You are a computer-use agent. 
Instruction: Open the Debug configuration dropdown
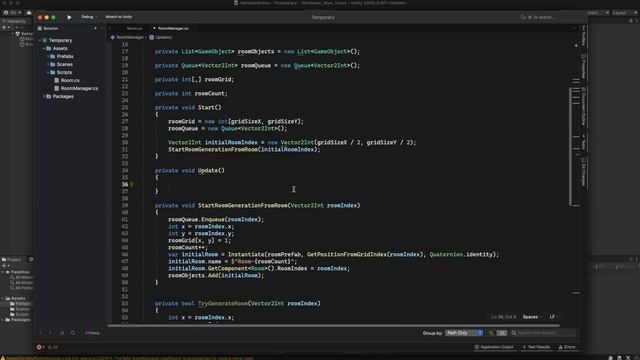pyautogui.click(x=89, y=17)
